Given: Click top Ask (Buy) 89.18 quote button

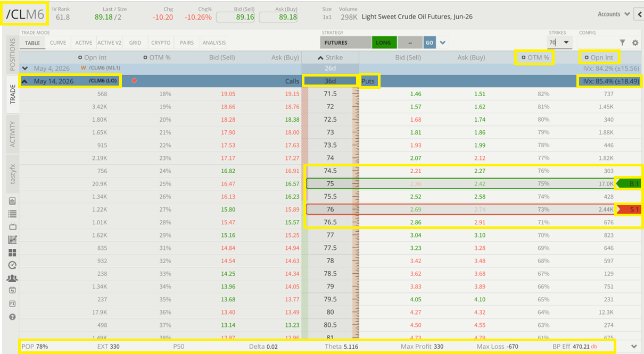Looking at the screenshot, I should [279, 17].
